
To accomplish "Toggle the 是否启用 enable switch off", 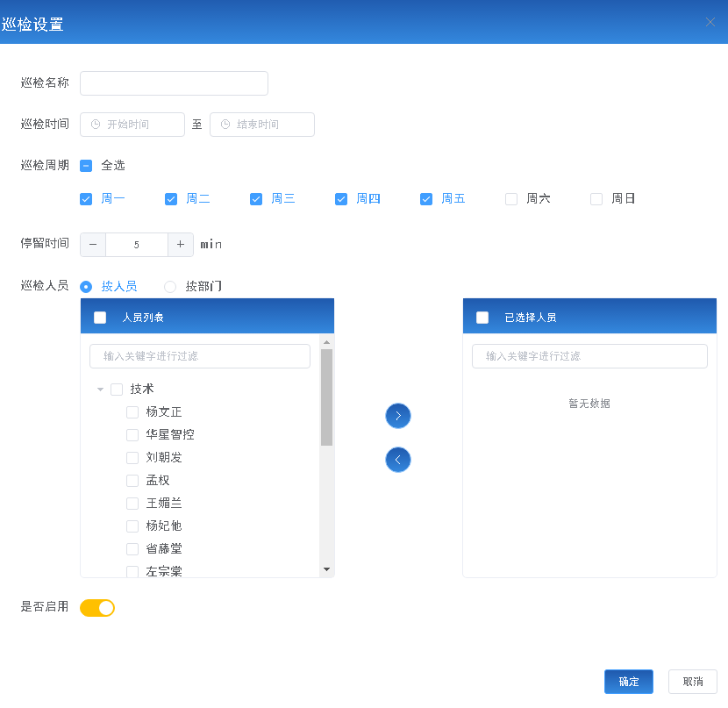I will click(97, 607).
